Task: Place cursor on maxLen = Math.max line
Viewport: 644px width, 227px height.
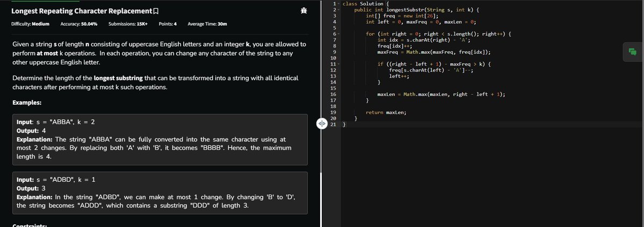Action: point(441,94)
